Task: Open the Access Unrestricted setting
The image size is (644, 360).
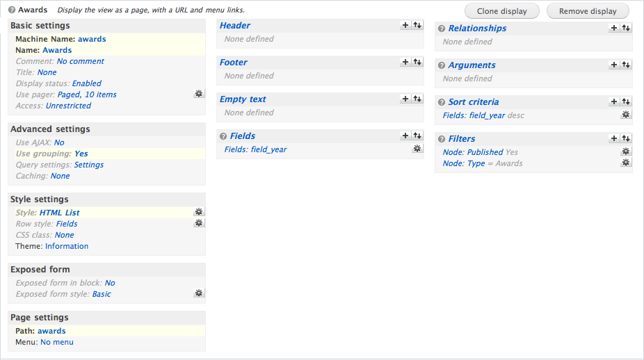Action: (x=68, y=106)
